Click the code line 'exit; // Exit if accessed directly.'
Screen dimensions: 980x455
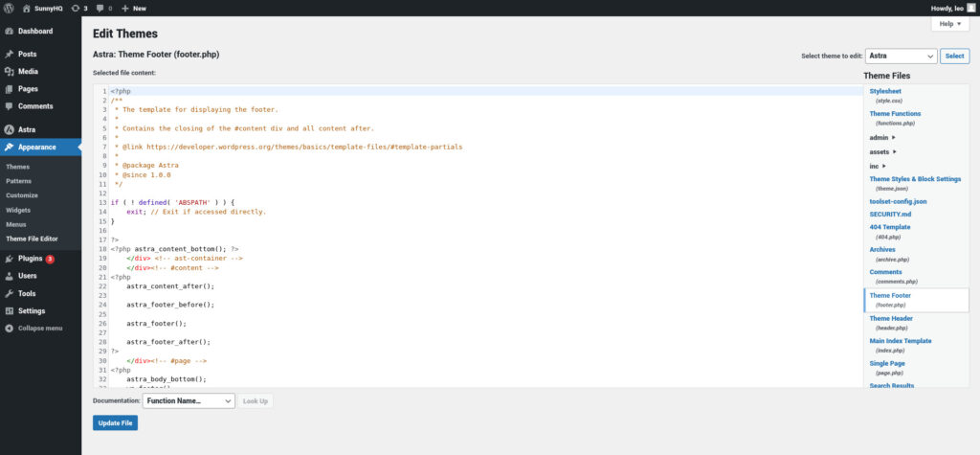click(x=196, y=212)
